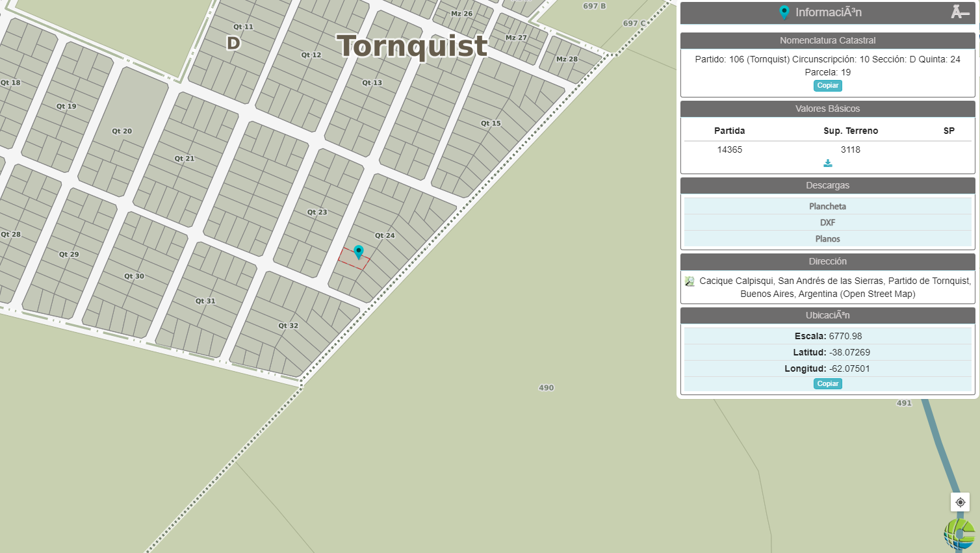Copy the Ubicación coordinates
Viewport: 980px width, 553px height.
click(x=827, y=384)
